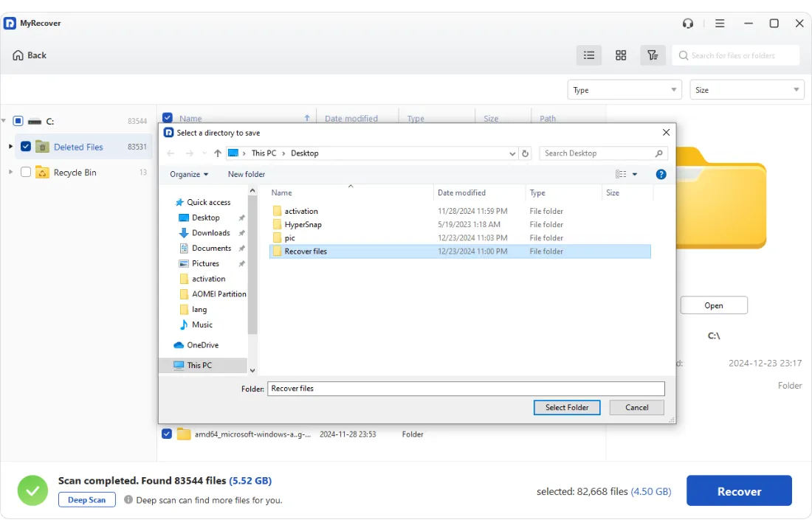This screenshot has width=812, height=531.
Task: Click the up-one-level arrow in dialog
Action: (218, 153)
